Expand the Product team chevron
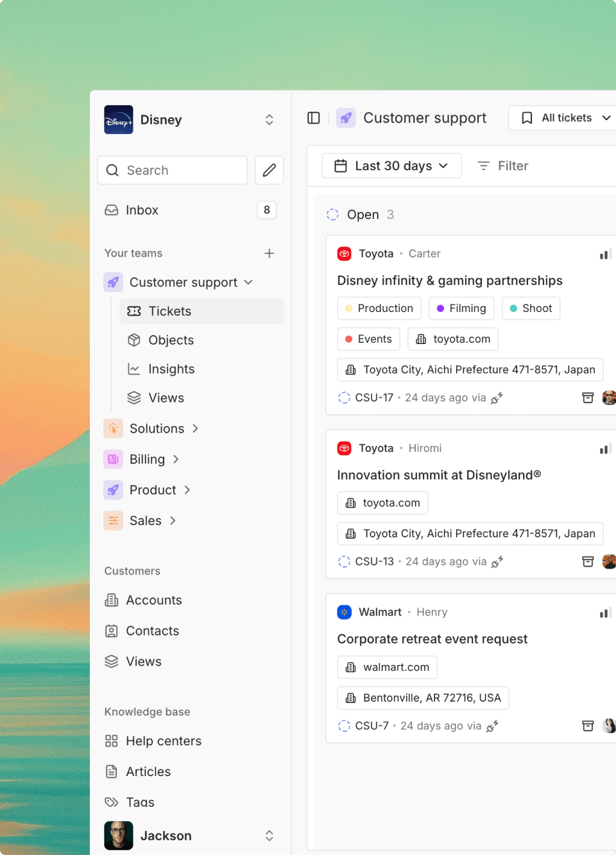616x855 pixels. point(187,490)
